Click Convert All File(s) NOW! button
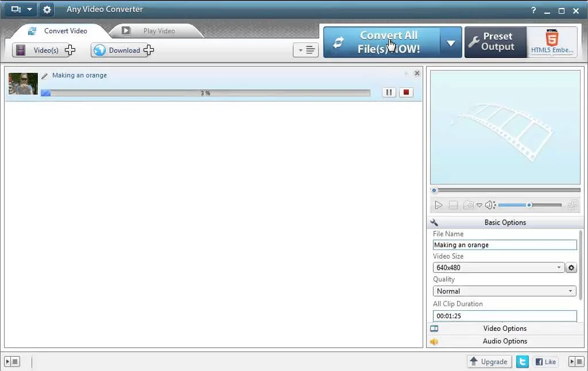The image size is (588, 371). pyautogui.click(x=381, y=42)
